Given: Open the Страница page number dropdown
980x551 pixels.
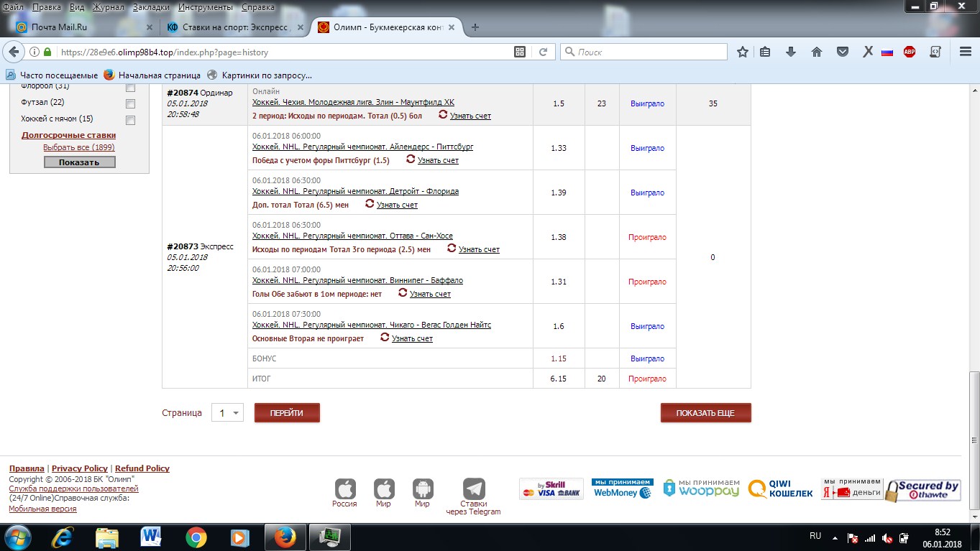Looking at the screenshot, I should 227,413.
